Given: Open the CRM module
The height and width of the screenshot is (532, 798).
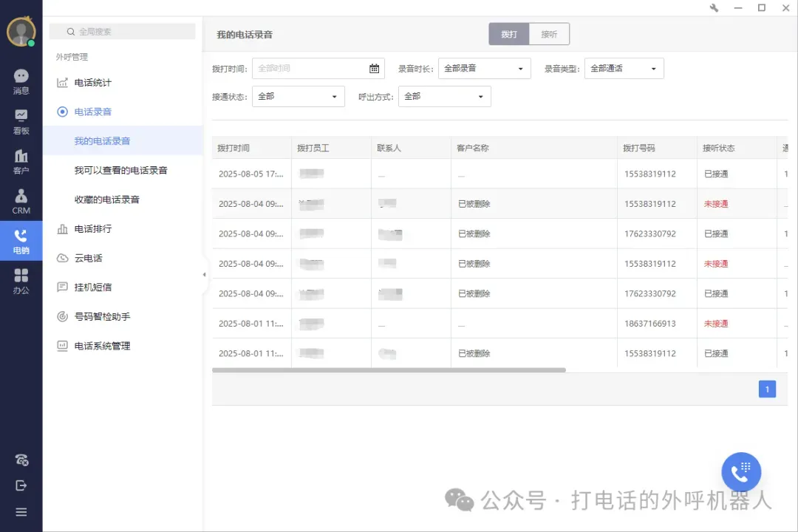Looking at the screenshot, I should coord(21,199).
